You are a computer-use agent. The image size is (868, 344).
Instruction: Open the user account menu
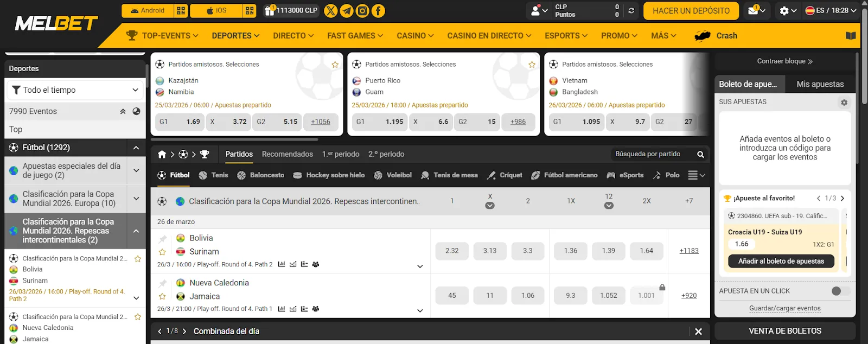click(x=539, y=10)
